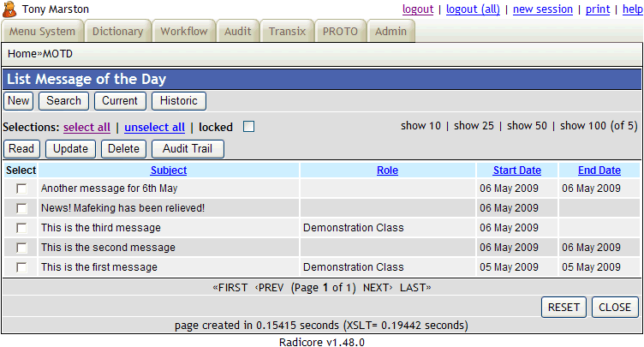Sort by Start Date column header
This screenshot has width=644, height=347.
coord(516,171)
